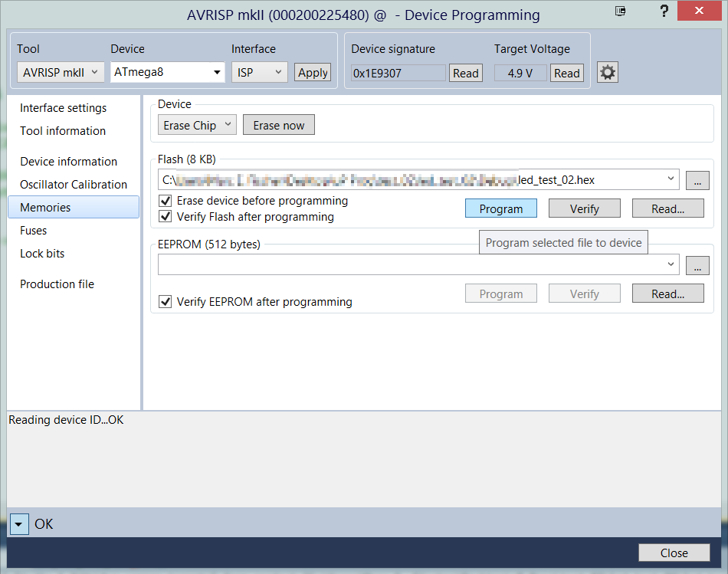Open the settings gear icon
Image resolution: width=728 pixels, height=574 pixels.
click(x=607, y=73)
